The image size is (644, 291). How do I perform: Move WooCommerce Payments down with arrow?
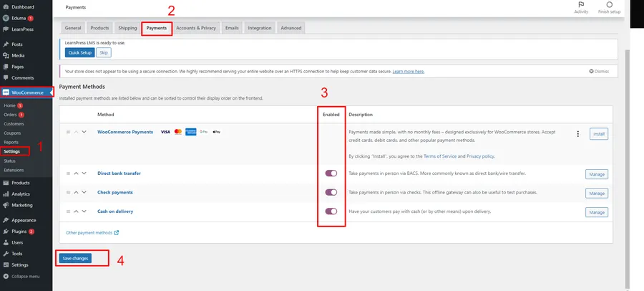(84, 132)
